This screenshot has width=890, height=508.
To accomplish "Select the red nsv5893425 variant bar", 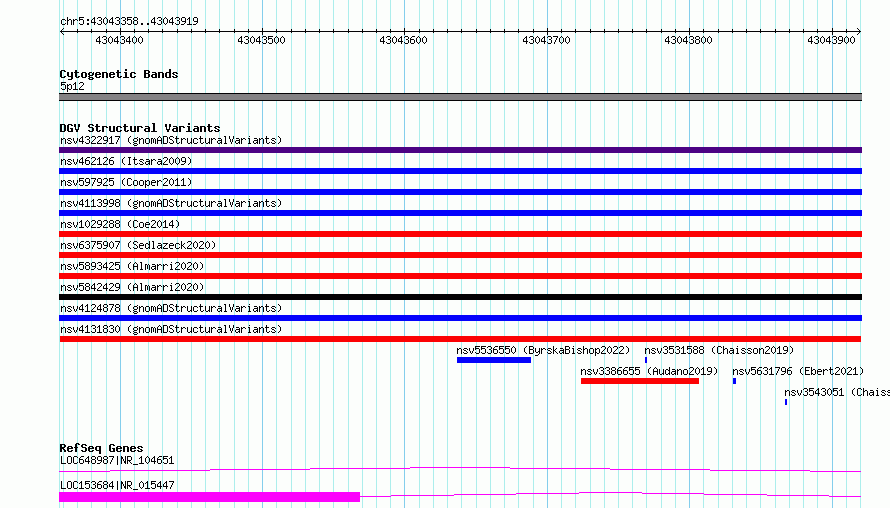I will click(x=460, y=276).
